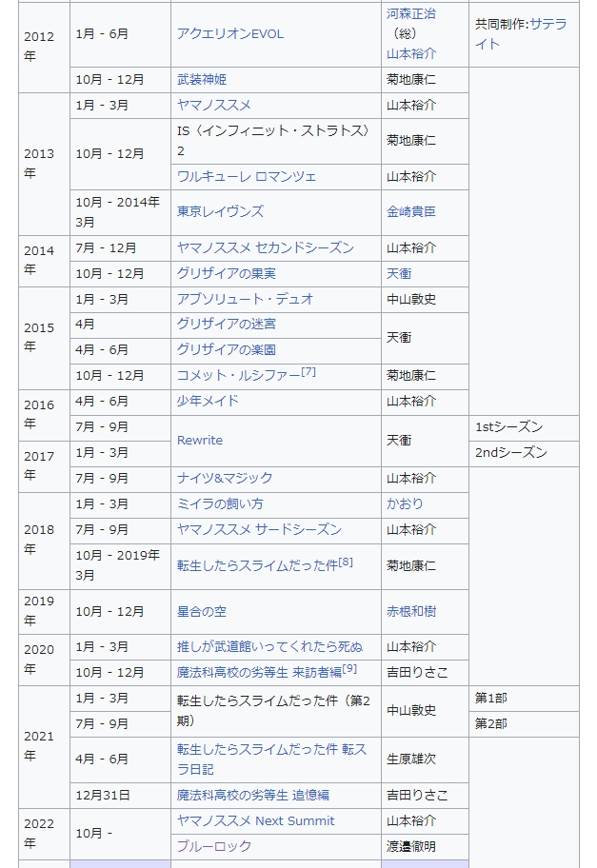Select the 2016年 year cell
This screenshot has width=597, height=868.
pyautogui.click(x=45, y=415)
